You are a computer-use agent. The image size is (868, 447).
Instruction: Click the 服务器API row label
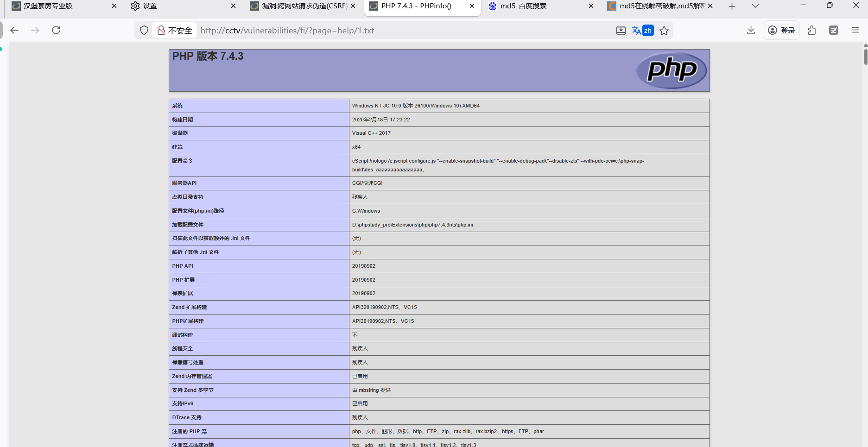(184, 183)
